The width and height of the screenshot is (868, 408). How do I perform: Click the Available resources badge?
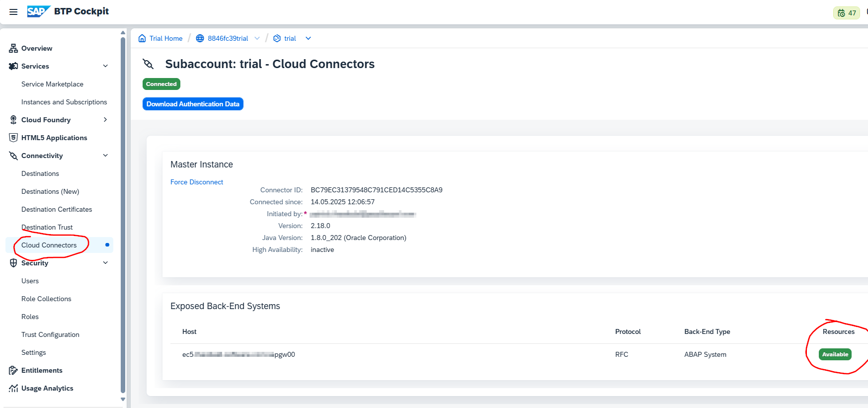835,354
